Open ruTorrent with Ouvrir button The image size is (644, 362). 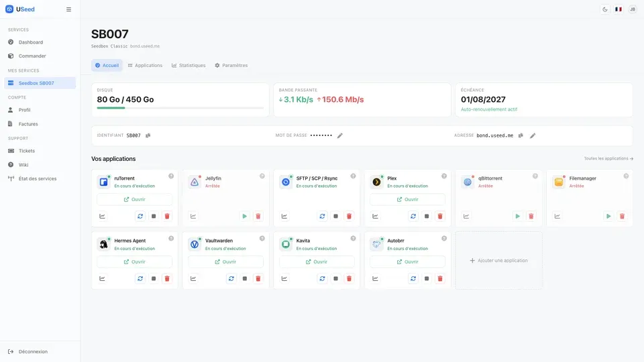[x=135, y=200]
